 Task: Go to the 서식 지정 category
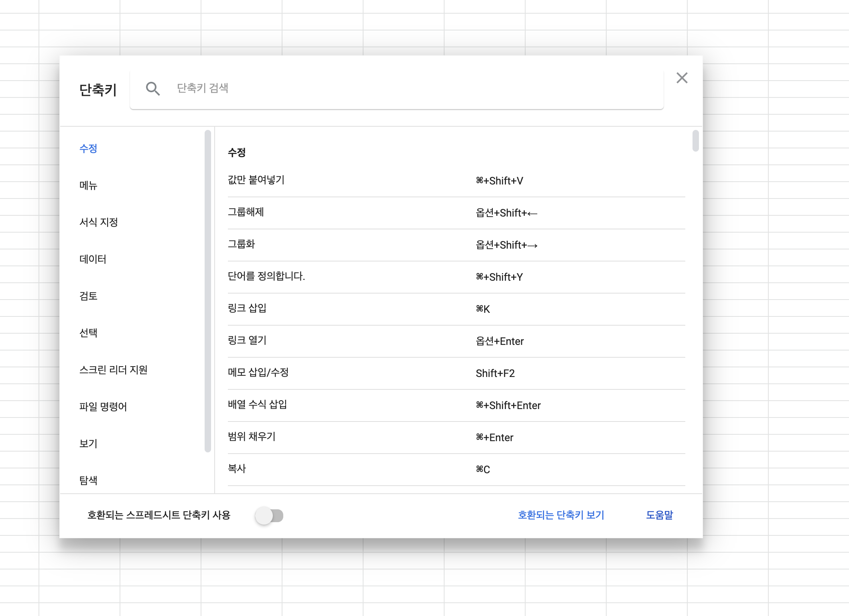(x=99, y=222)
